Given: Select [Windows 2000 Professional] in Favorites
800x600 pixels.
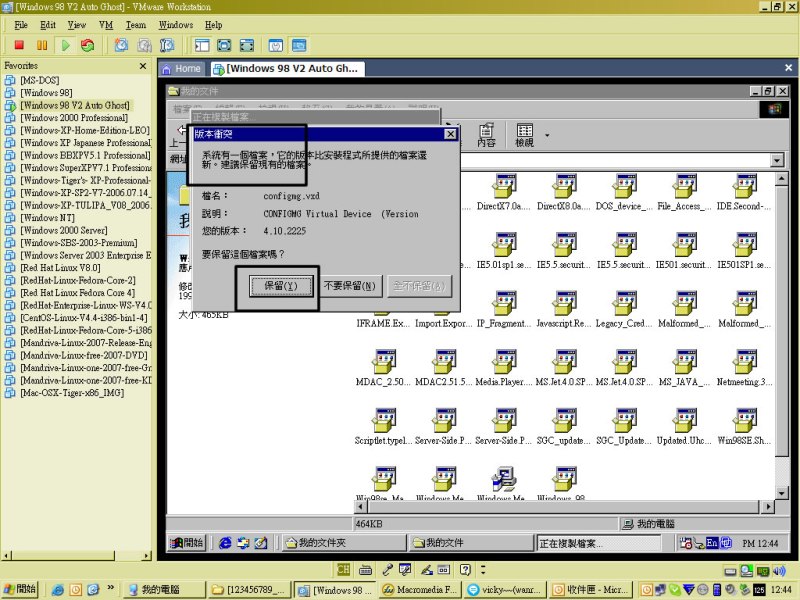Looking at the screenshot, I should pyautogui.click(x=74, y=118).
